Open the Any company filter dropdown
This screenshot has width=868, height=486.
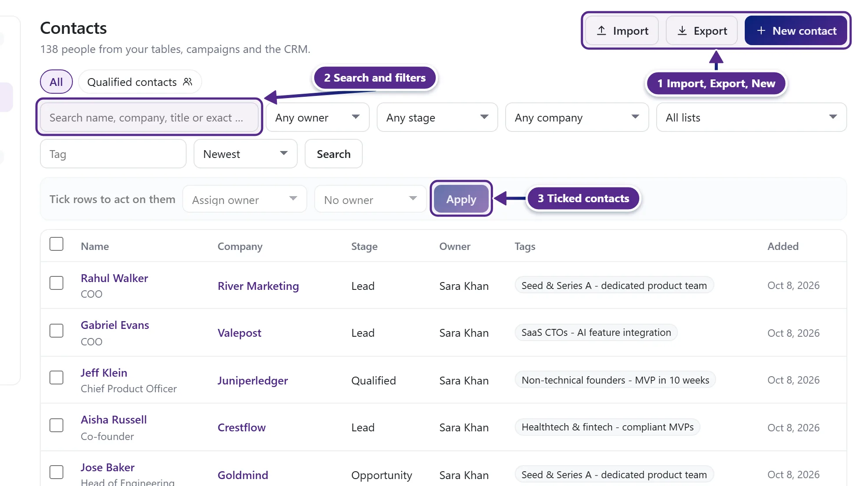577,117
